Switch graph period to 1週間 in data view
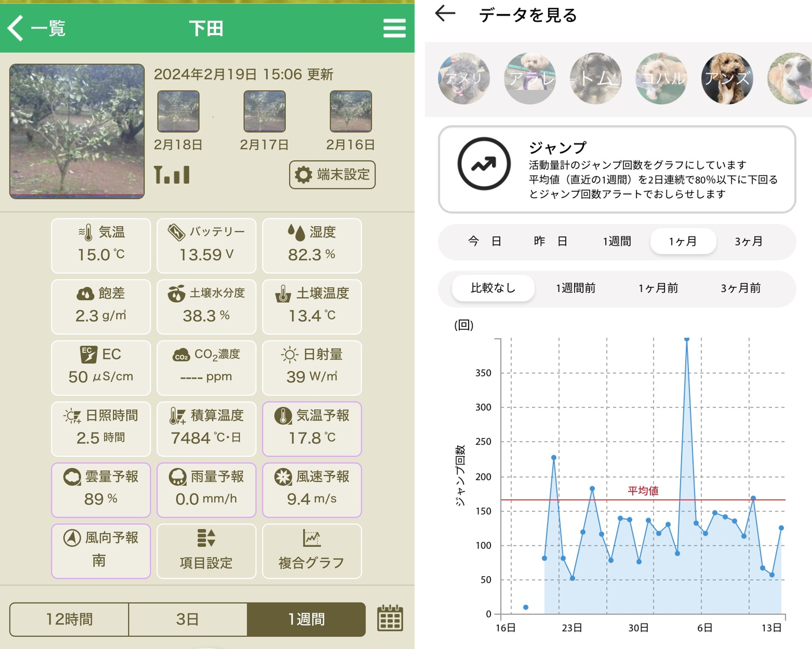Image resolution: width=812 pixels, height=649 pixels. click(x=617, y=241)
